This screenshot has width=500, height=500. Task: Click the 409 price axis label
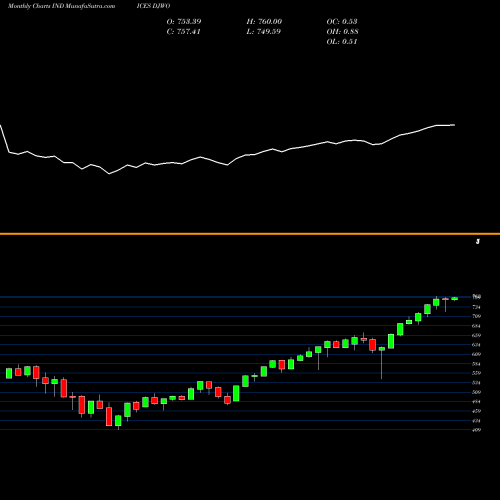coord(477,430)
